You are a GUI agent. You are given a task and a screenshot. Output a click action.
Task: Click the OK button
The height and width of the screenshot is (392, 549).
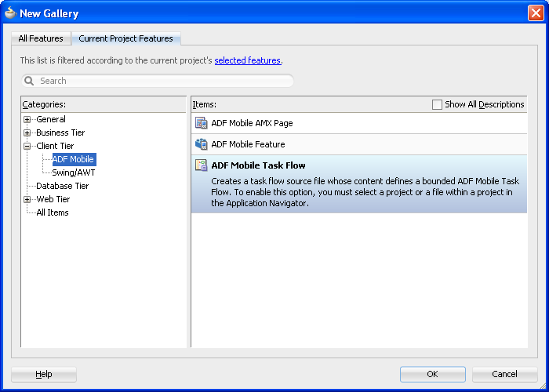(x=432, y=374)
